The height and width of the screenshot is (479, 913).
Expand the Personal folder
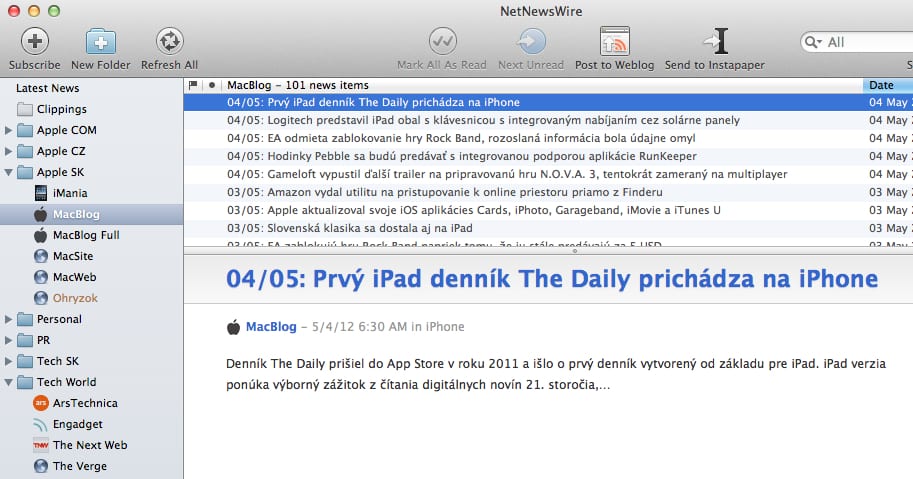pyautogui.click(x=10, y=319)
